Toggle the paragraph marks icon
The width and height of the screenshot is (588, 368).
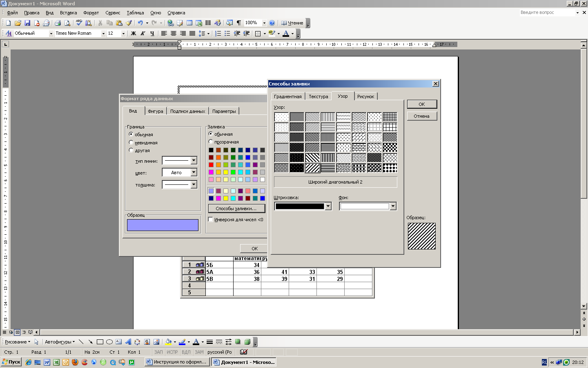tap(239, 23)
